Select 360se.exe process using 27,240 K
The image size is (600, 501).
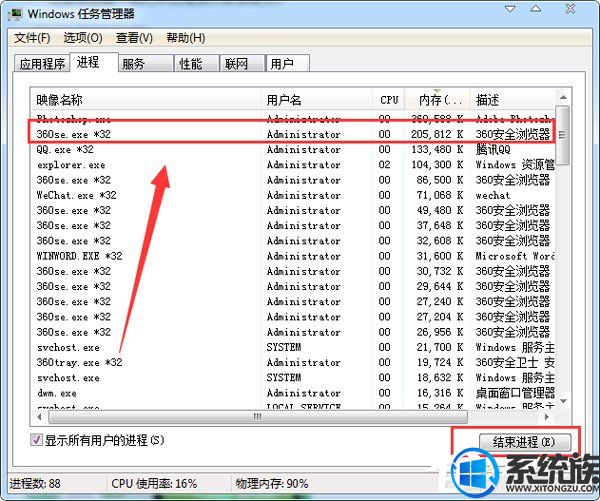pos(293,302)
